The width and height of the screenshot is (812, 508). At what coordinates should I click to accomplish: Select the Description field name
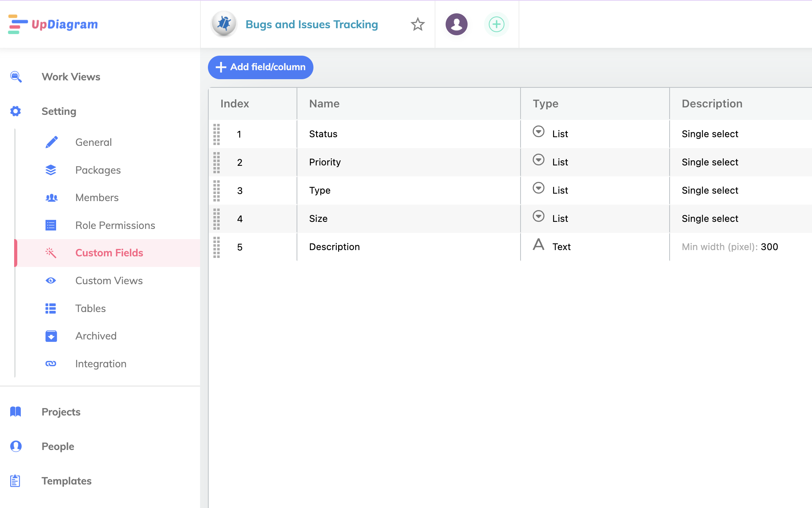335,247
